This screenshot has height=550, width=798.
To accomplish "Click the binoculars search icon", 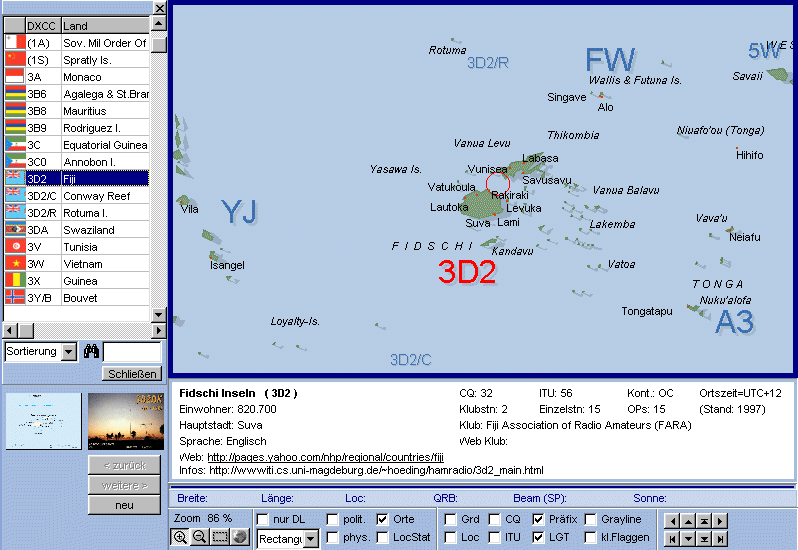I will click(x=90, y=352).
